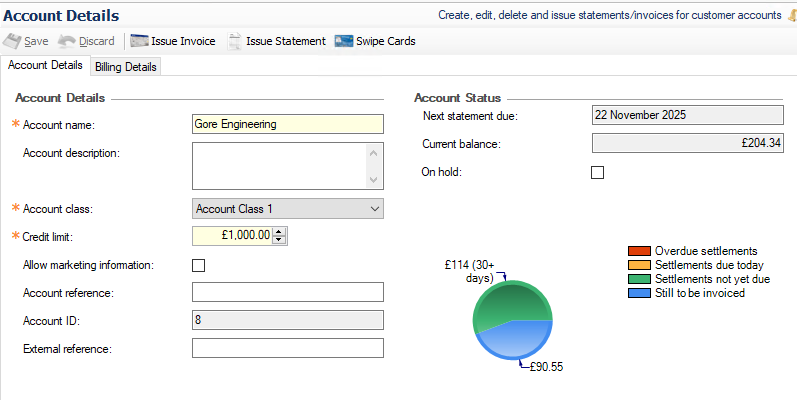This screenshot has height=400, width=797.
Task: Enable the Allow marketing information checkbox
Action: click(198, 265)
